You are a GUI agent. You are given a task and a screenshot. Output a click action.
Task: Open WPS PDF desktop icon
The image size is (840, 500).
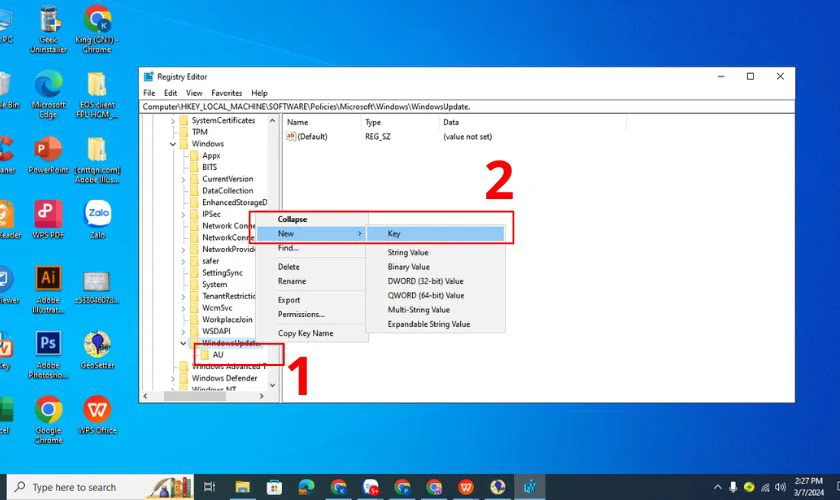[48, 220]
